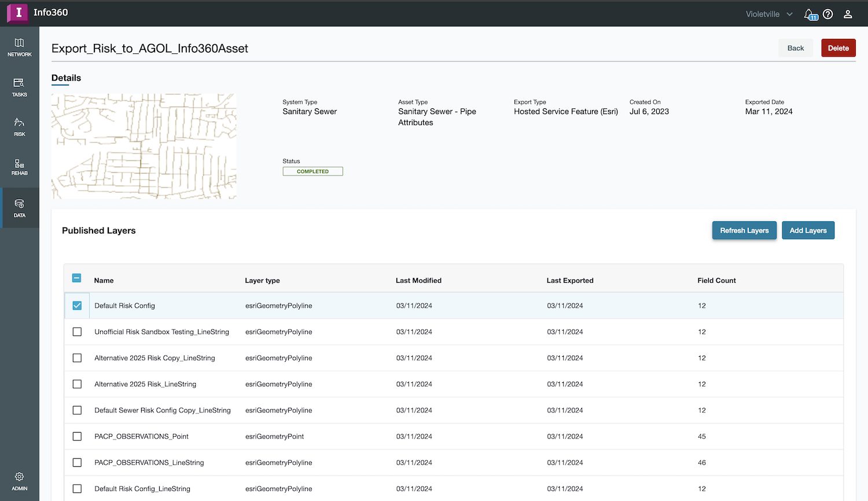Open the user account icon
The width and height of the screenshot is (868, 501).
(847, 14)
